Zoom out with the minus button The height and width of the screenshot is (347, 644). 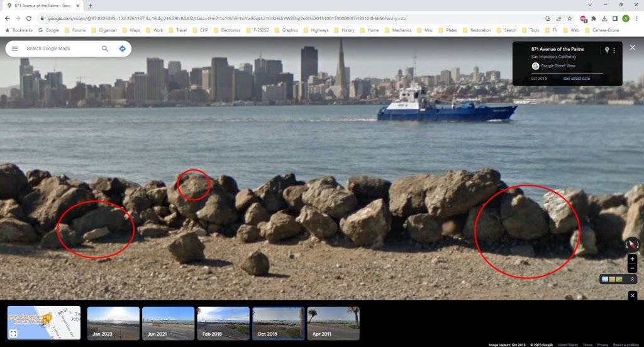(x=633, y=268)
